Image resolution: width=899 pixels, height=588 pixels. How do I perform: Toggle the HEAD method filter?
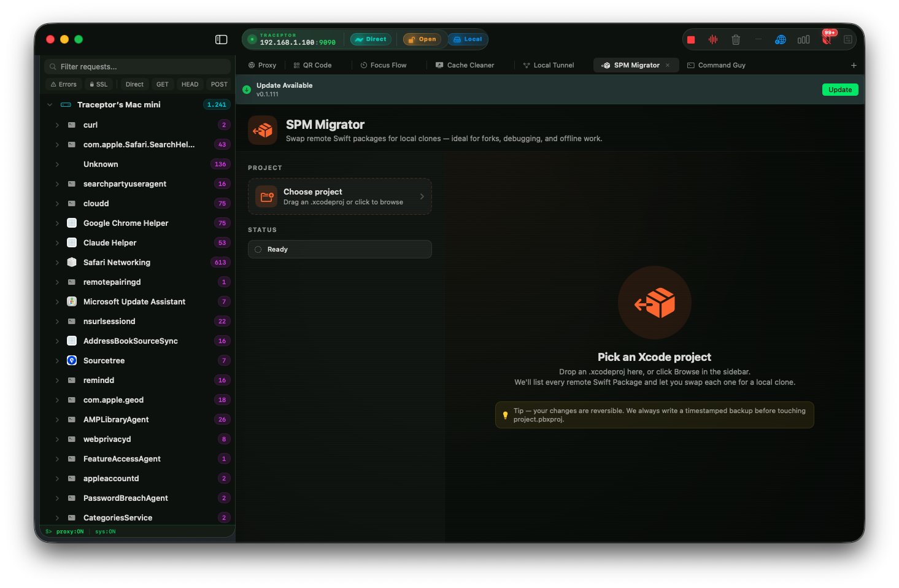click(190, 84)
